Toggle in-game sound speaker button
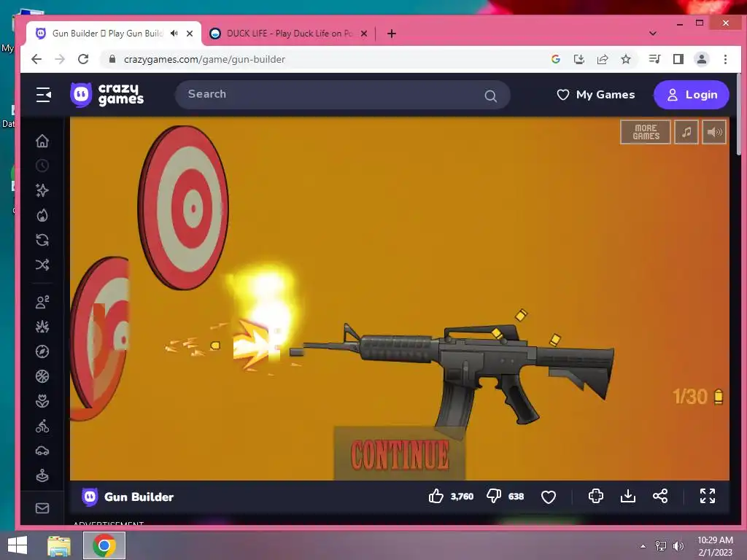The width and height of the screenshot is (747, 560). pyautogui.click(x=714, y=132)
